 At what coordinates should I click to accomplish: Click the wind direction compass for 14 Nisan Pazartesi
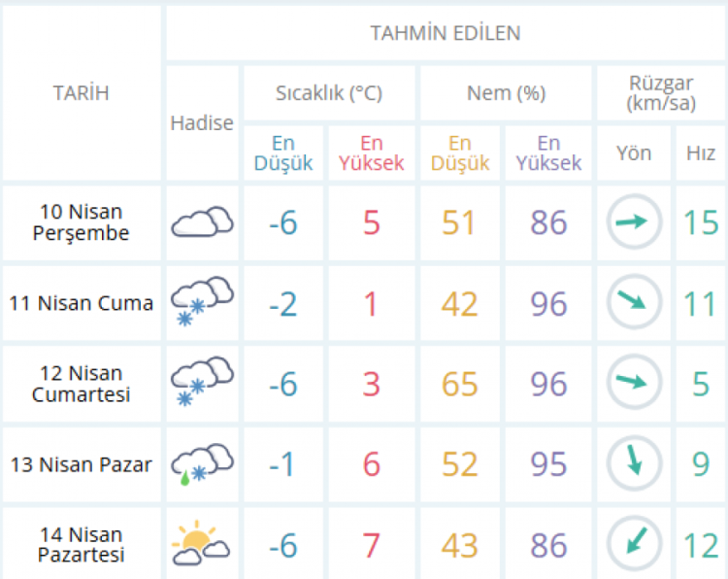tap(633, 543)
